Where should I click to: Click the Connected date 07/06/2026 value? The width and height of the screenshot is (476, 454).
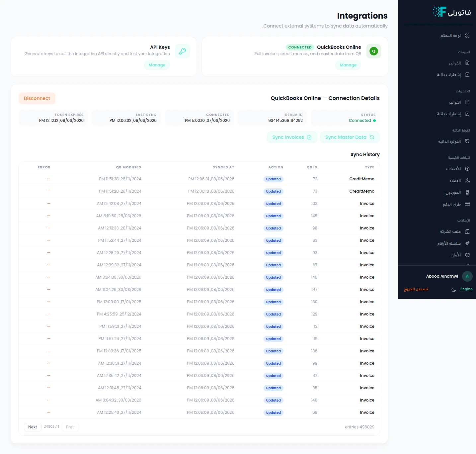click(x=207, y=121)
